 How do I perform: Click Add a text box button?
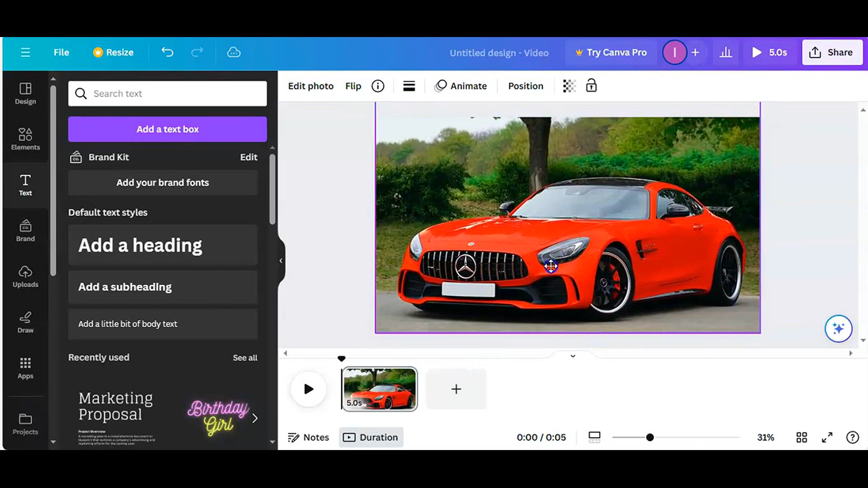point(167,129)
